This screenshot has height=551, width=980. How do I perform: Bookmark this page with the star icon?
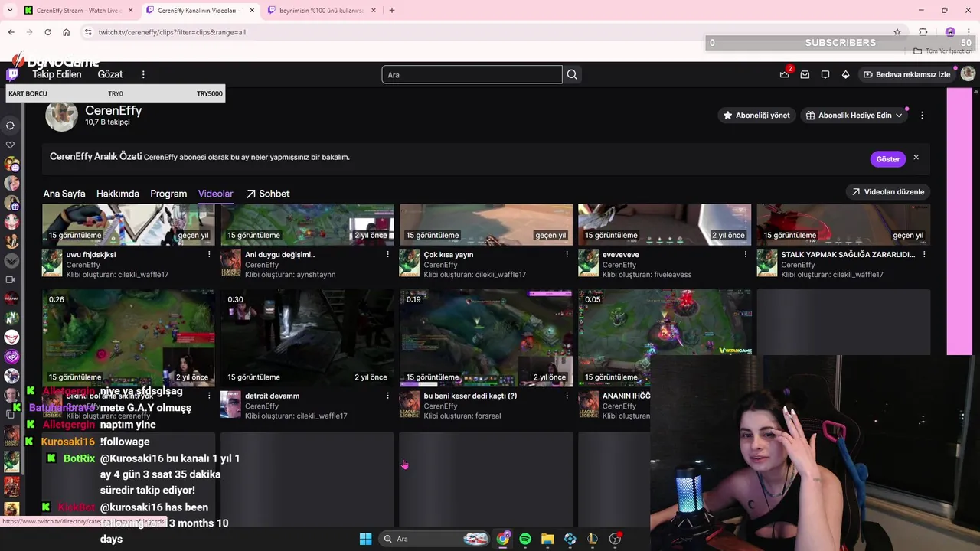[x=897, y=32]
